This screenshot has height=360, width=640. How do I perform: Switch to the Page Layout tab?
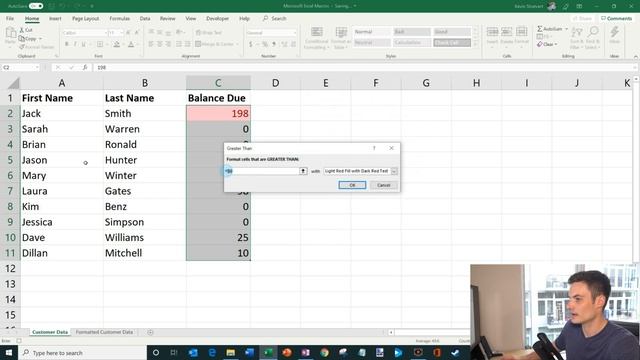click(x=85, y=18)
